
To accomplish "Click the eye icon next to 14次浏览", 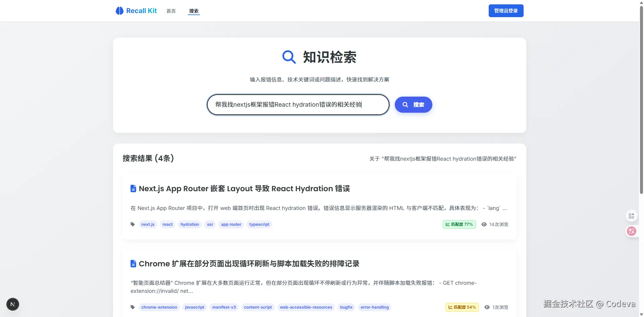I will 484,224.
